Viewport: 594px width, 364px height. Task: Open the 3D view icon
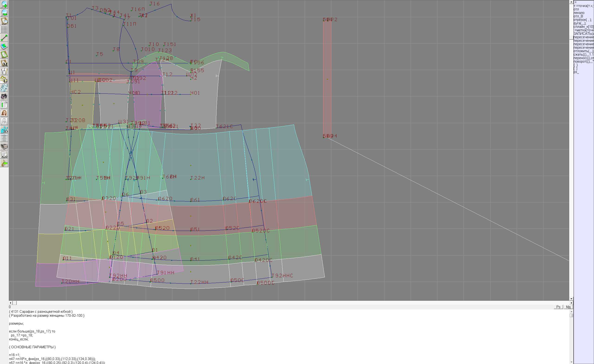click(4, 130)
